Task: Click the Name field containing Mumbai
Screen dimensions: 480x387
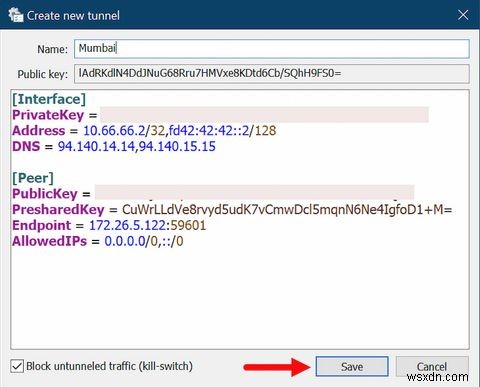Action: point(272,49)
